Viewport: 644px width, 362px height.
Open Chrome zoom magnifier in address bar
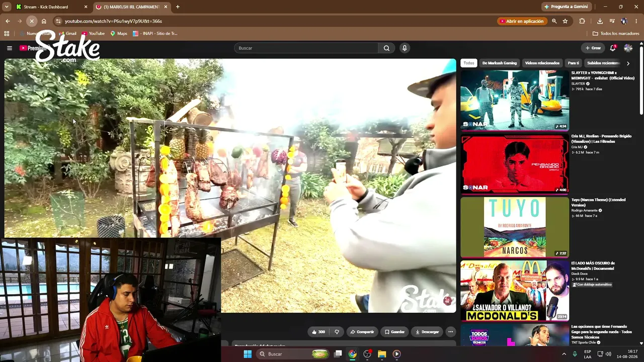pos(554,21)
